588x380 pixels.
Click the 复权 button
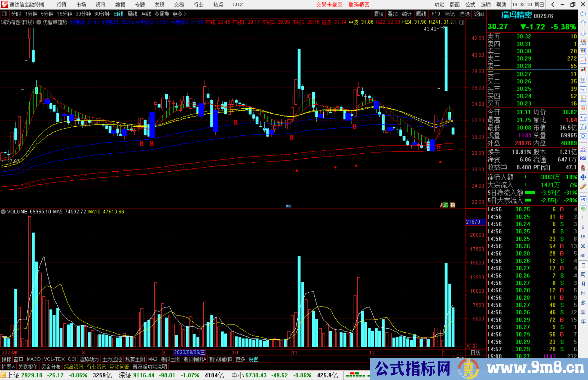(x=378, y=14)
